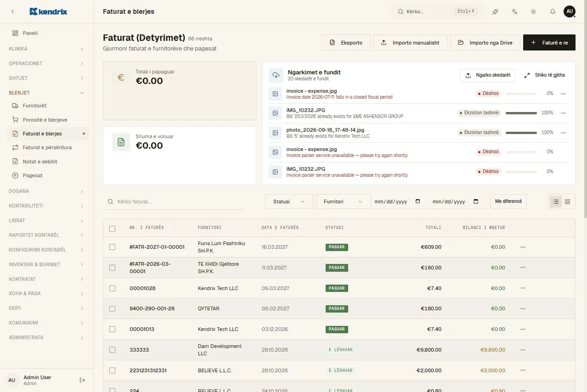Select all invoices with header checkbox
The height and width of the screenshot is (392, 587).
click(x=112, y=228)
